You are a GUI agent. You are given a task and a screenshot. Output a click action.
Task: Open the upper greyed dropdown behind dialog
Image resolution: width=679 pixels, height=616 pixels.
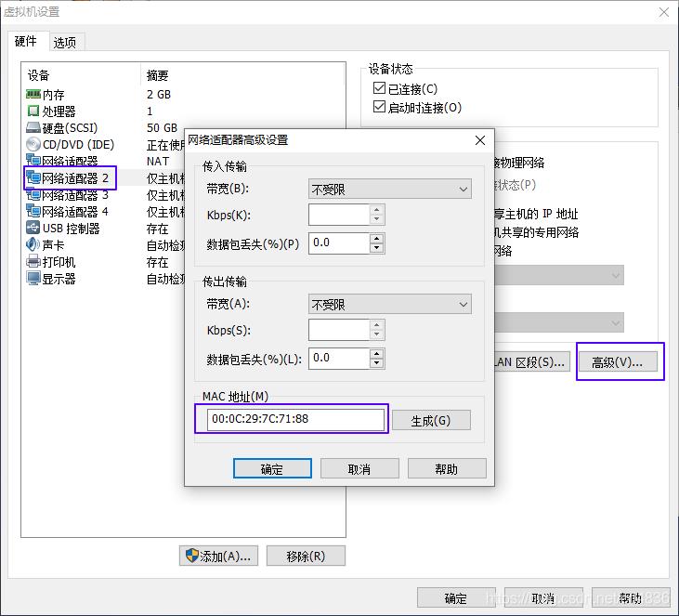tap(558, 276)
